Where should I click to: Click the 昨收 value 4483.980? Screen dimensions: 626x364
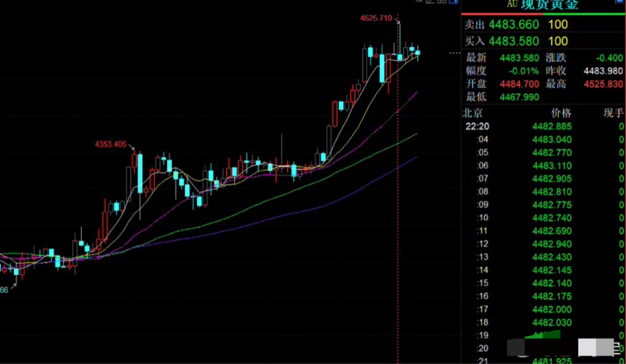click(x=604, y=71)
